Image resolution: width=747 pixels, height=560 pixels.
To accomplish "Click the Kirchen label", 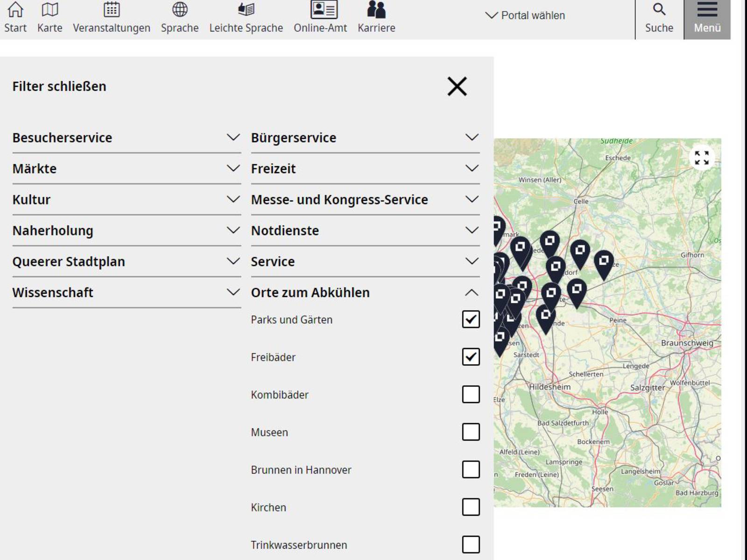I will [268, 508].
